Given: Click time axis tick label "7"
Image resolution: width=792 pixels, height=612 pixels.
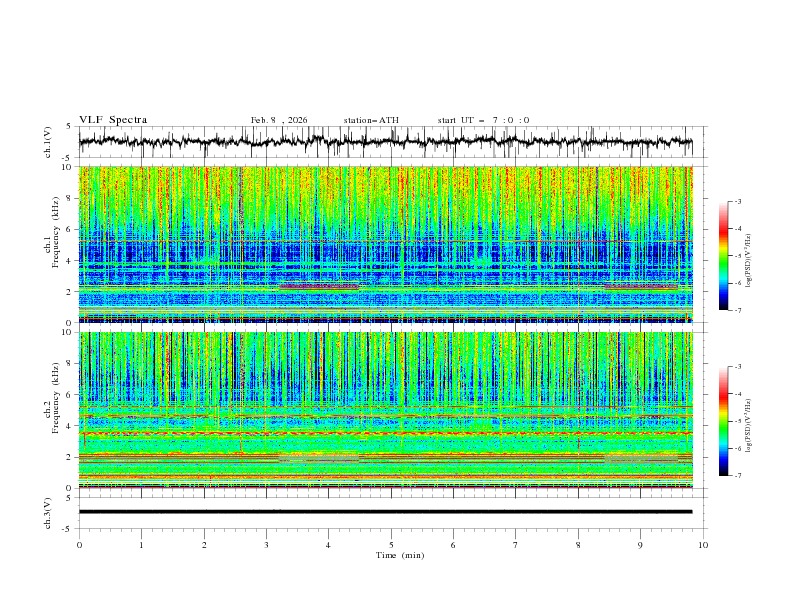Looking at the screenshot, I should pos(516,545).
